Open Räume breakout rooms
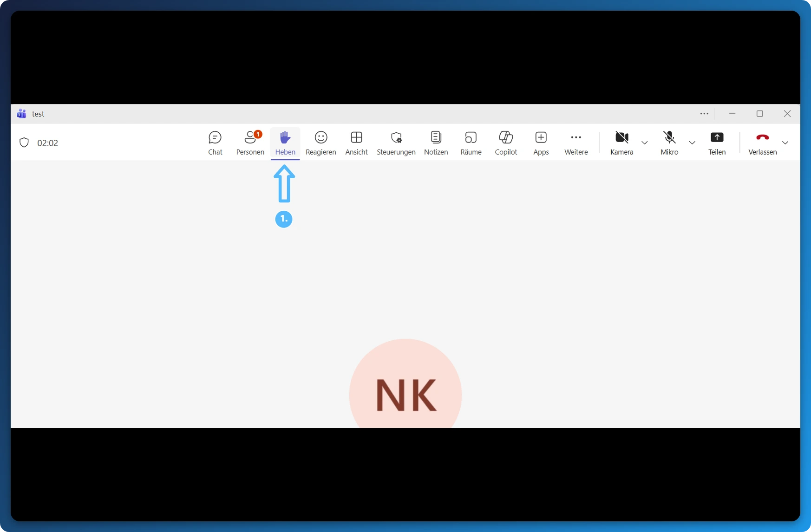Image resolution: width=811 pixels, height=532 pixels. pos(470,143)
